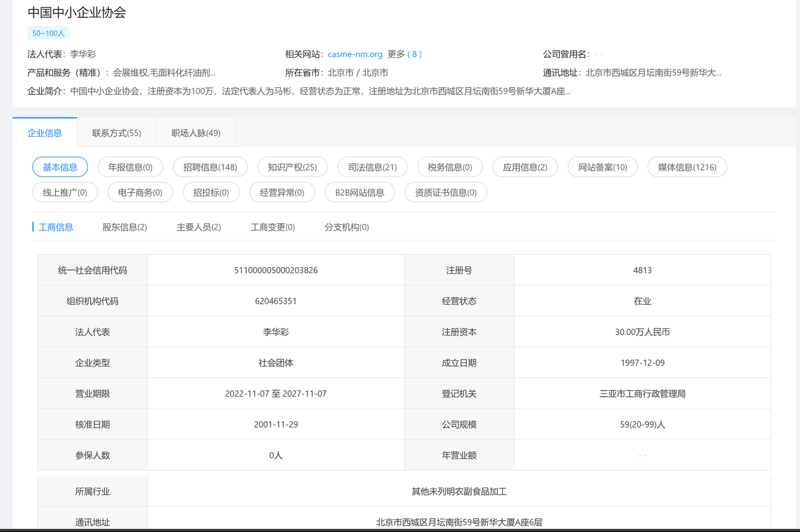Click 更多 (8) related websites link
The image size is (800, 532).
click(404, 54)
